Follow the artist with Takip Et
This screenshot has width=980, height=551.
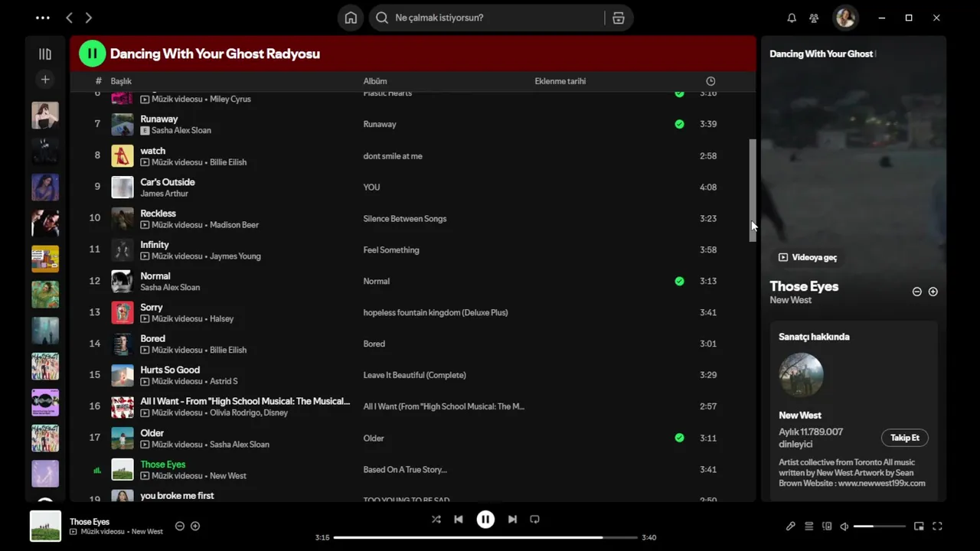pos(905,438)
